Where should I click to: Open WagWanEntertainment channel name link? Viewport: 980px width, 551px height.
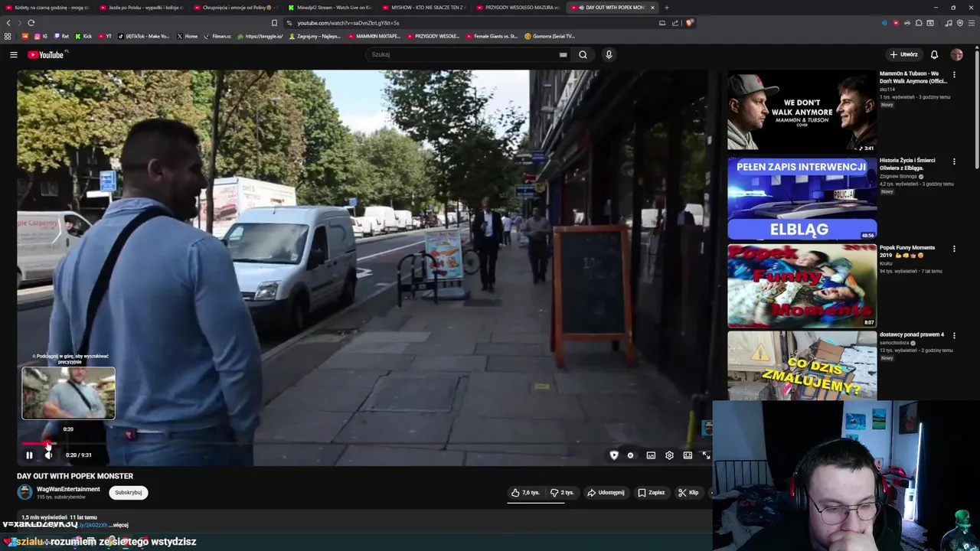pyautogui.click(x=68, y=489)
